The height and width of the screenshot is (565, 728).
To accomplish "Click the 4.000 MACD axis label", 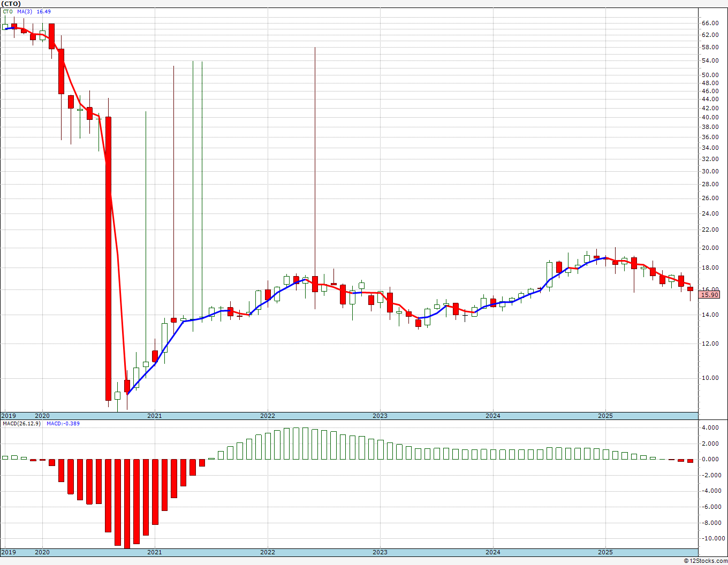I will pos(710,427).
